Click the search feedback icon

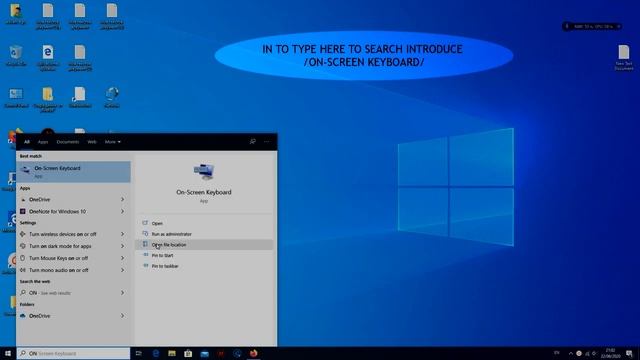point(253,142)
